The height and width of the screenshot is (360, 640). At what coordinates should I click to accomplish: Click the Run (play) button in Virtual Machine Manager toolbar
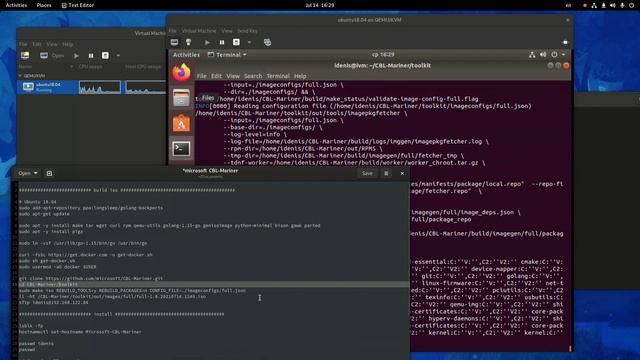click(x=76, y=56)
